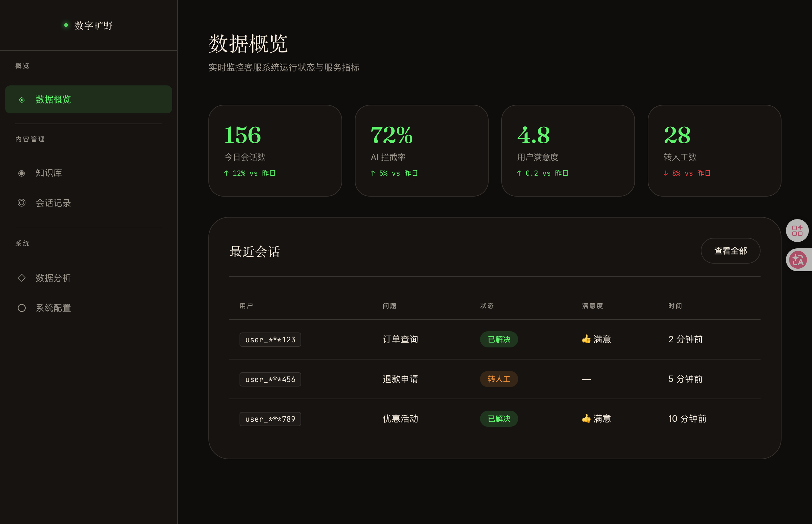The width and height of the screenshot is (812, 524).
Task: Click the diamond icon beside 数据概览
Action: pyautogui.click(x=21, y=100)
